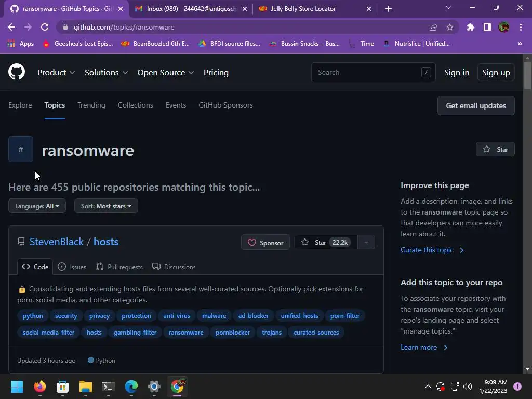Viewport: 532px width, 399px height.
Task: Open the Issues tab of hosts repo
Action: point(72,267)
